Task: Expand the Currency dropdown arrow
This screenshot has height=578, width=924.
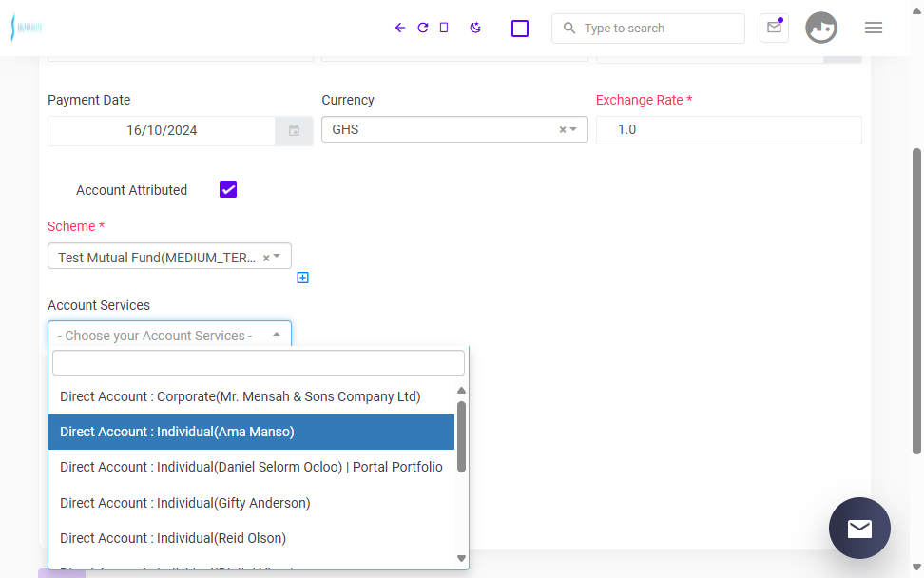Action: click(x=573, y=129)
